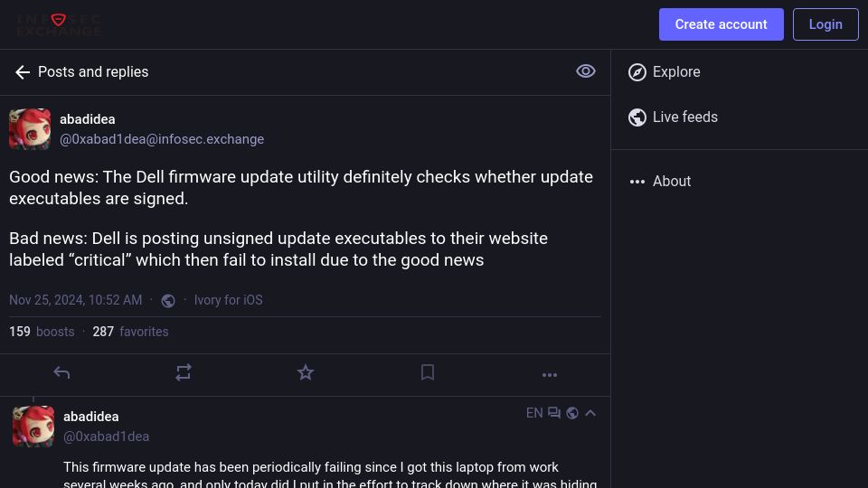Open the @0xabad1dea handle on reply
Viewport: 868px width, 488px height.
click(107, 436)
